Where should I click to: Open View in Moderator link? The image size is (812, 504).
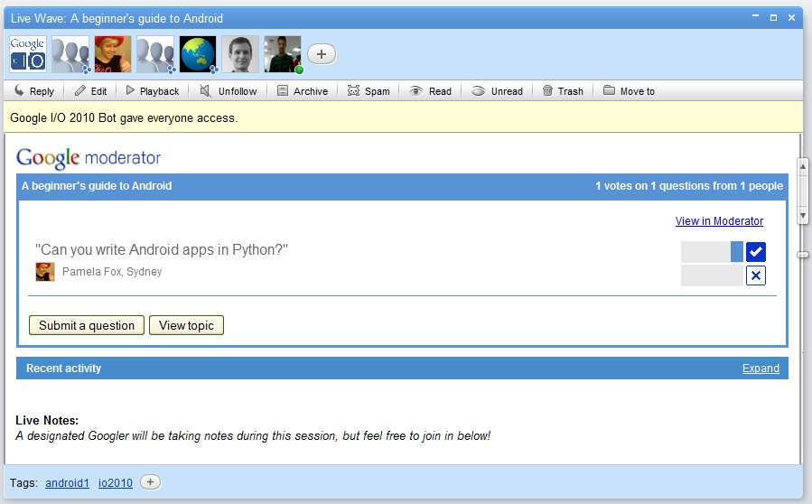(719, 221)
